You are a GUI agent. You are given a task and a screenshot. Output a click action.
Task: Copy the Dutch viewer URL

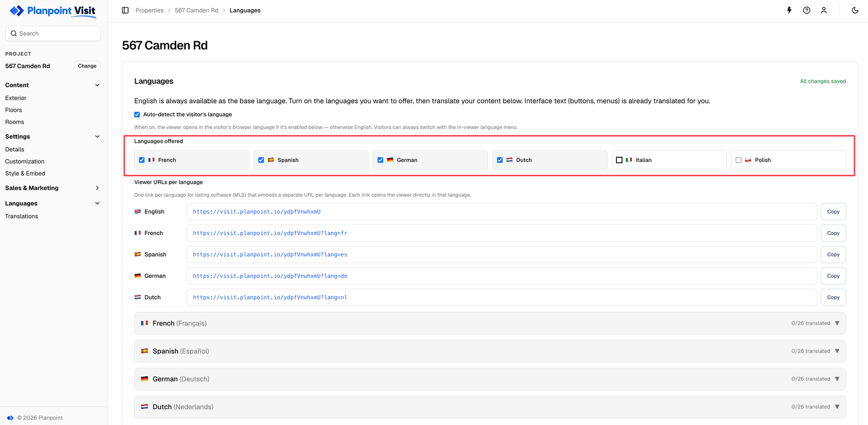(833, 298)
